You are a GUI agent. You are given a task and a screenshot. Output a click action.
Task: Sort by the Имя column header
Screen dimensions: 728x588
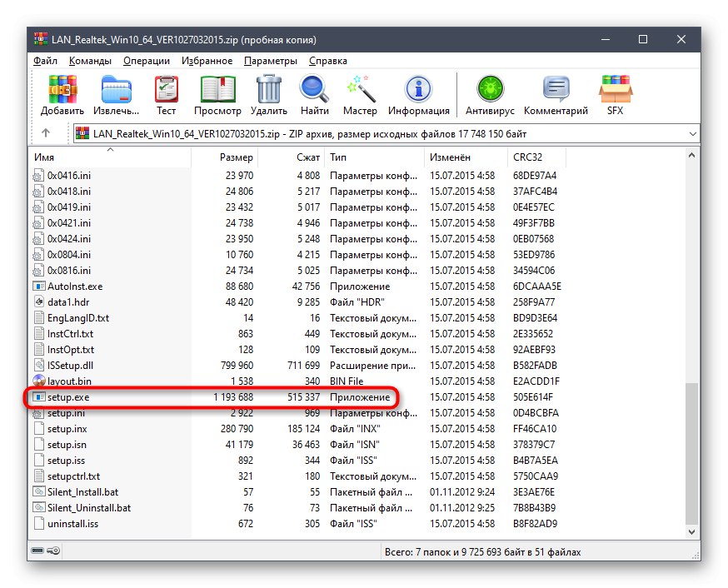111,157
